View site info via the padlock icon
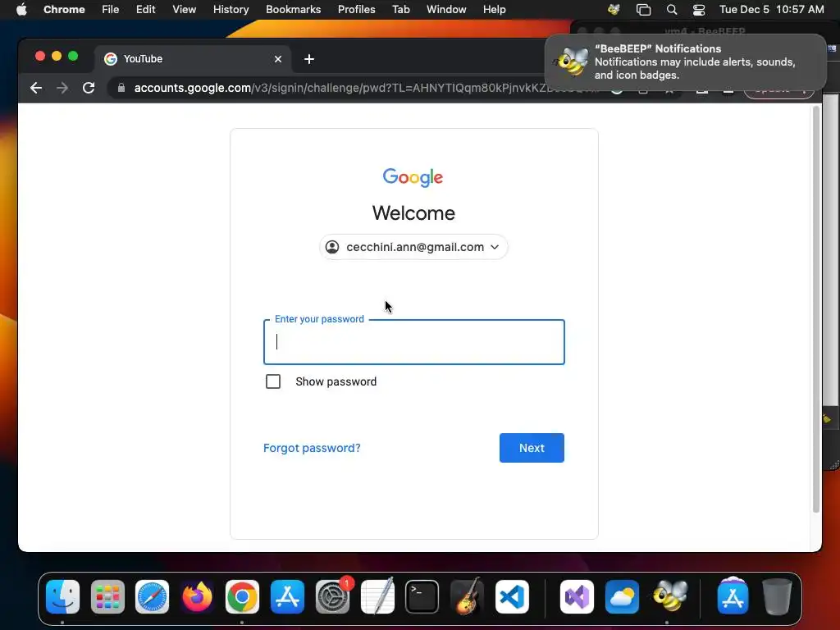The height and width of the screenshot is (630, 840). point(121,88)
